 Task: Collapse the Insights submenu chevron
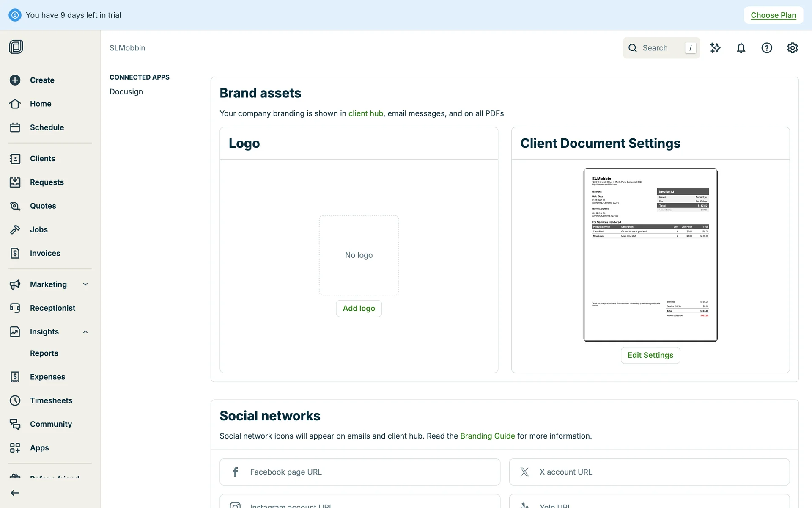[85, 332]
